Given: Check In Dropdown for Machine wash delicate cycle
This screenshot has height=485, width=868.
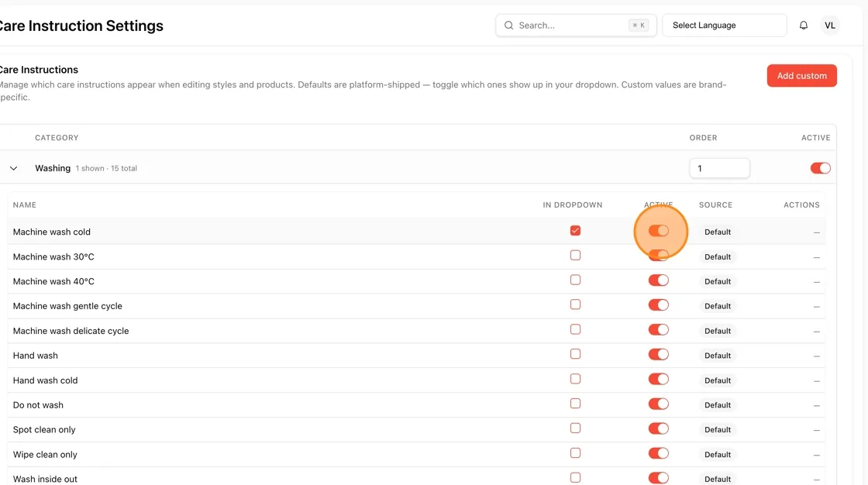Looking at the screenshot, I should (x=575, y=329).
